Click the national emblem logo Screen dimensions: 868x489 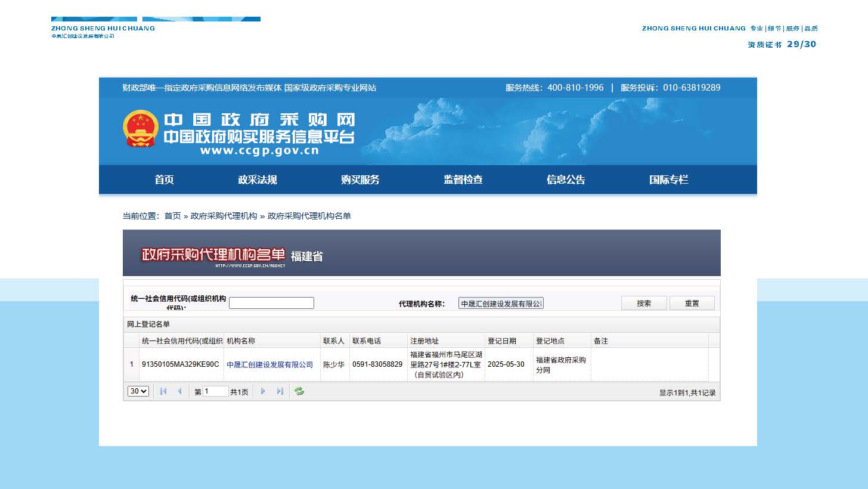point(140,128)
